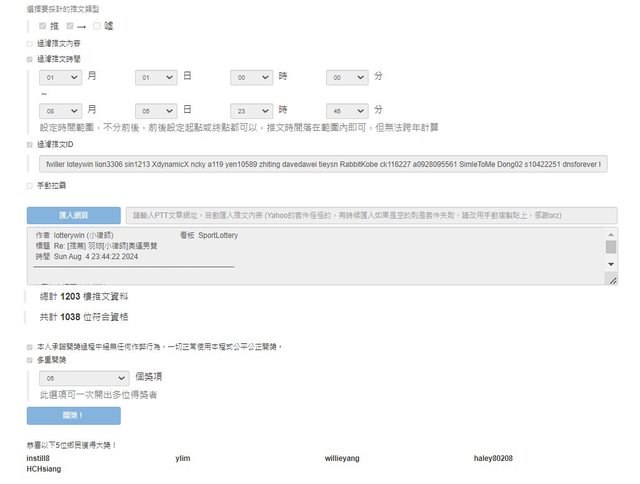Click the textarea scrollbar down arrow
Viewport: 640px width, 484px height.
[611, 263]
